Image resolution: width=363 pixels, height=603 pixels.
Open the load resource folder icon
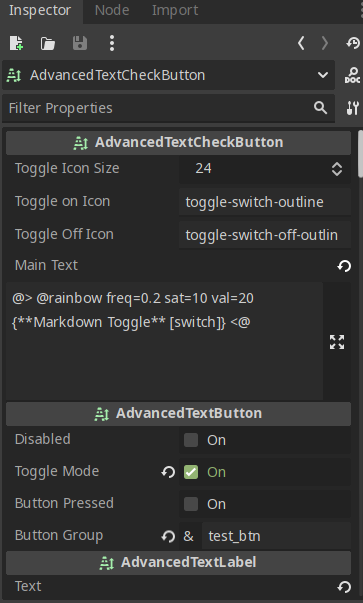[48, 43]
